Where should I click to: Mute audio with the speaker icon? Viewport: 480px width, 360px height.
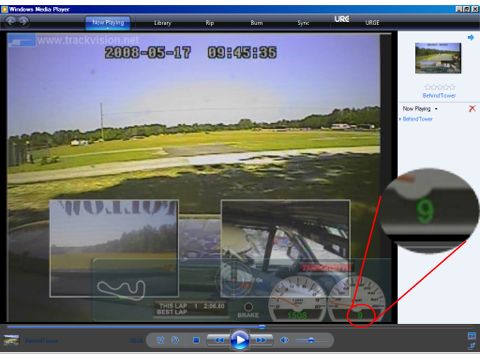coord(284,340)
